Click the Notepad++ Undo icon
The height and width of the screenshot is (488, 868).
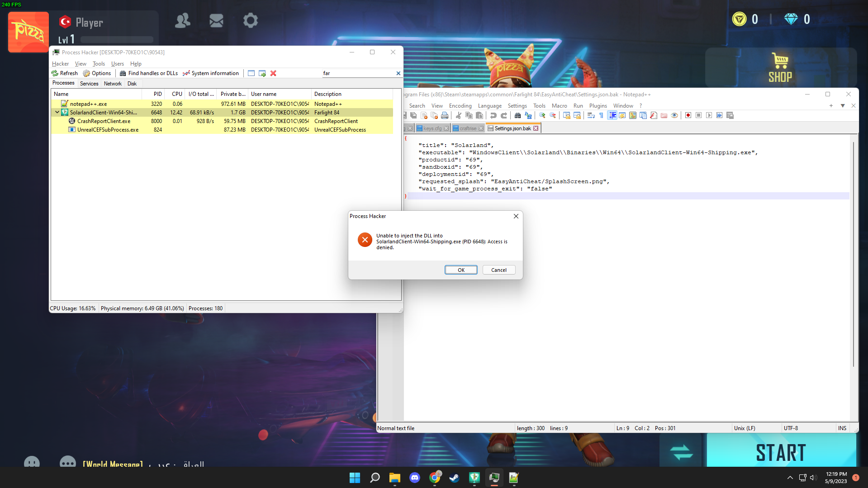click(x=493, y=116)
